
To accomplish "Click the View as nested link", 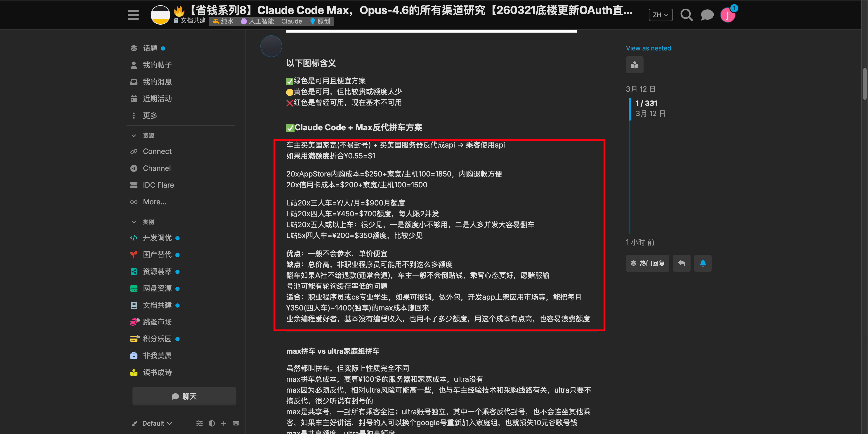I will (648, 48).
